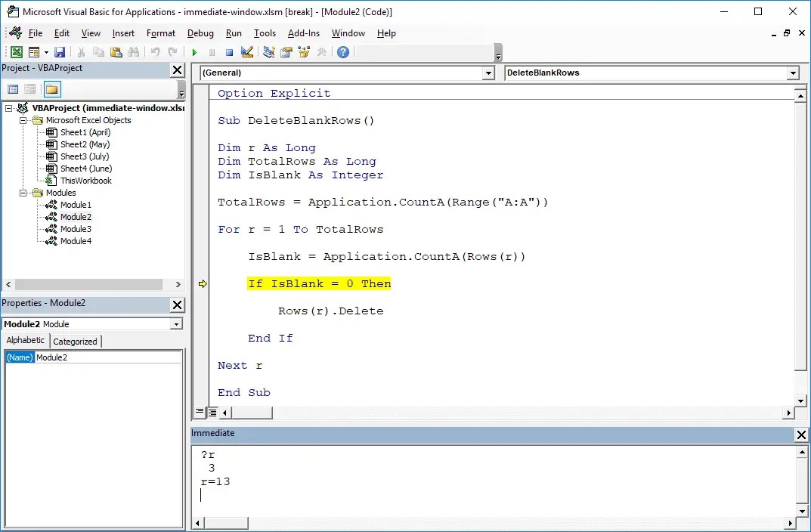Open the Module2 Module properties object dropdown
This screenshot has width=811, height=532.
[176, 324]
